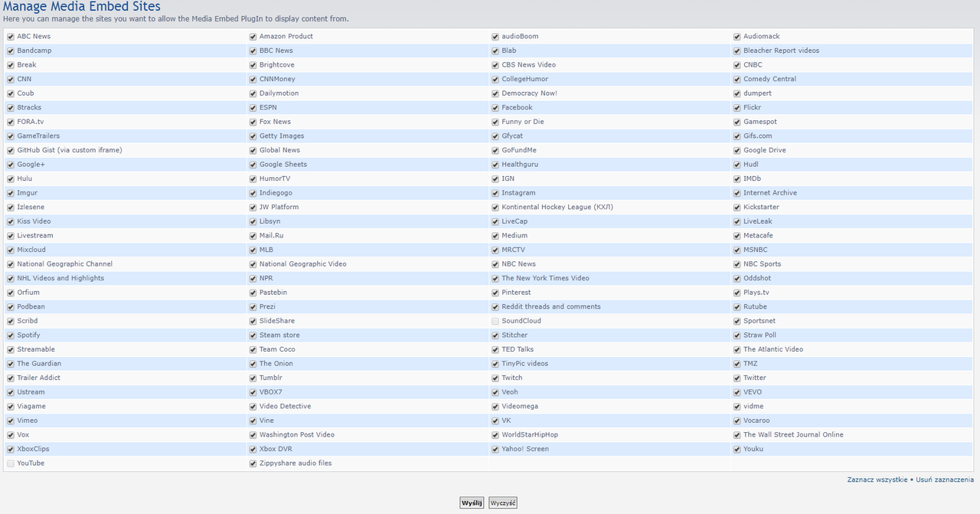The image size is (980, 514).
Task: Uncheck the Amazon Product checkbox
Action: [253, 37]
